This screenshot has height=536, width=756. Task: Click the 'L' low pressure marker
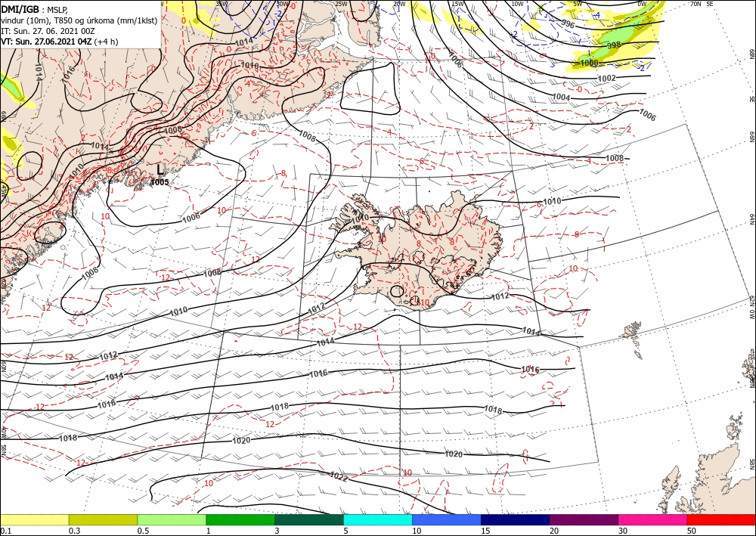[x=160, y=169]
